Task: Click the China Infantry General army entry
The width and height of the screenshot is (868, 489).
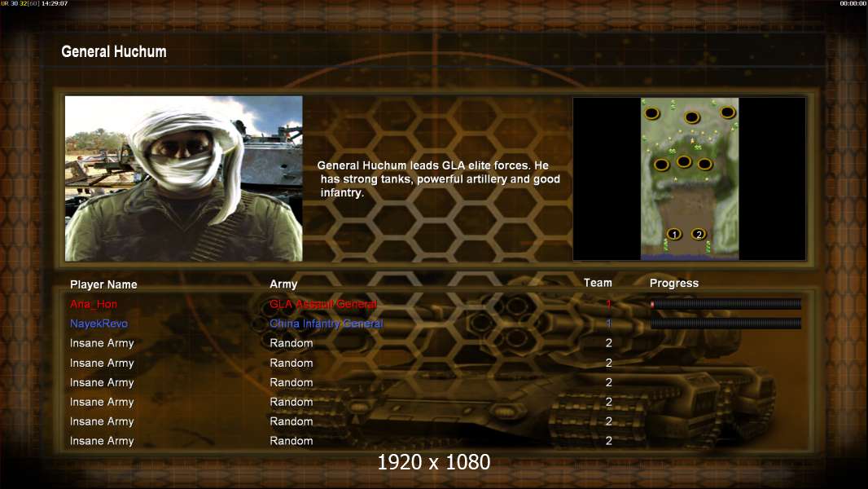Action: tap(326, 324)
